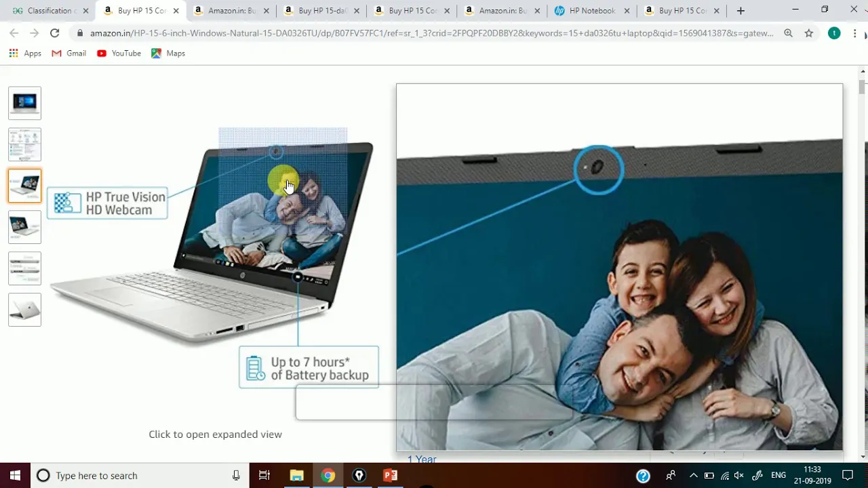Viewport: 868px width, 488px height.
Task: Open a new browser tab
Action: point(741,11)
